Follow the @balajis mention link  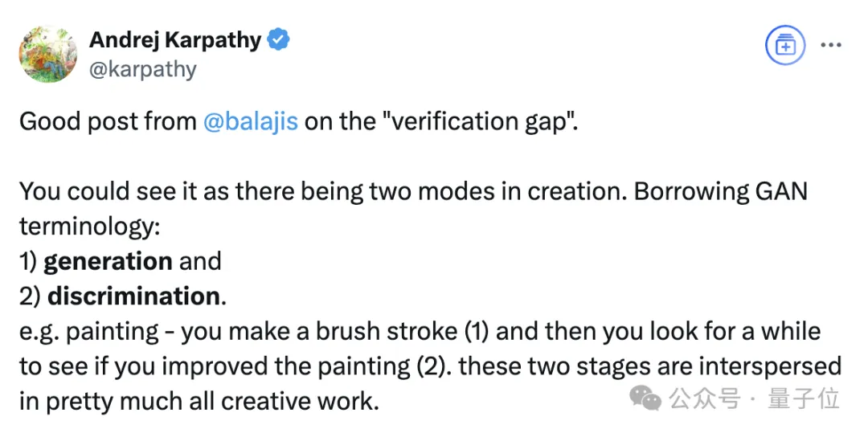click(x=251, y=121)
